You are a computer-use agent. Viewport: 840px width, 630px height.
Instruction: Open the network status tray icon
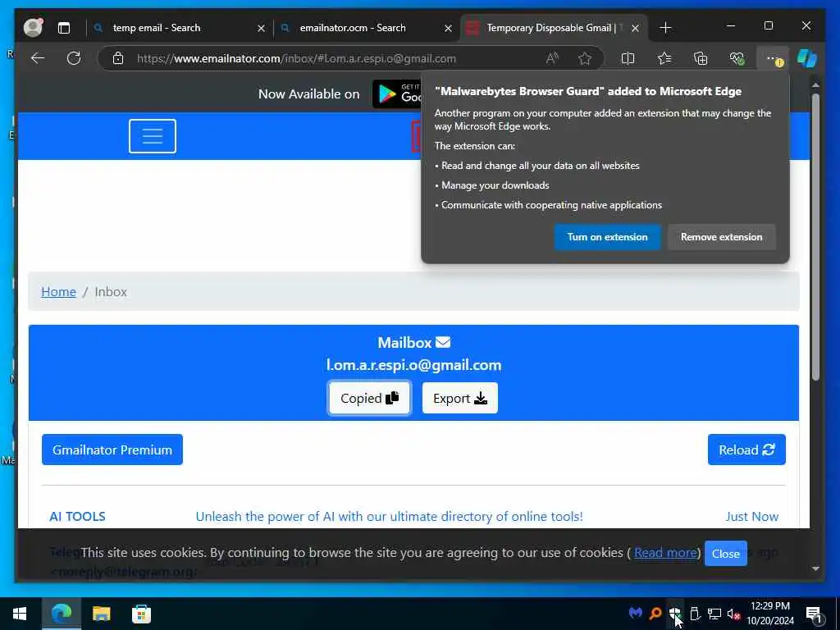click(714, 613)
